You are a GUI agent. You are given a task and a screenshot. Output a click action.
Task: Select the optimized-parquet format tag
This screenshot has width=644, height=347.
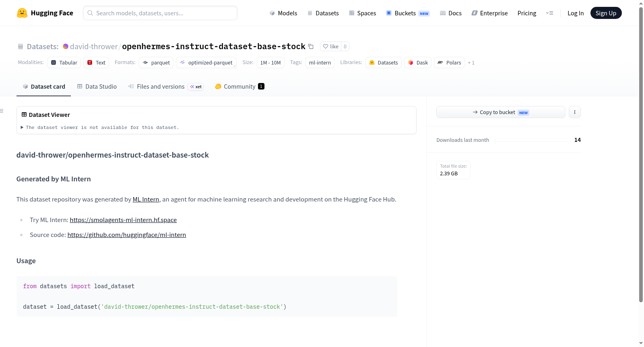coord(206,62)
